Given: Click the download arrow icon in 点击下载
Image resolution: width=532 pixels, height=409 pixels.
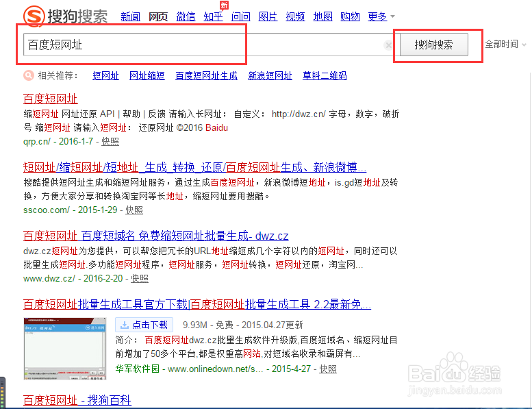Looking at the screenshot, I should click(x=124, y=325).
